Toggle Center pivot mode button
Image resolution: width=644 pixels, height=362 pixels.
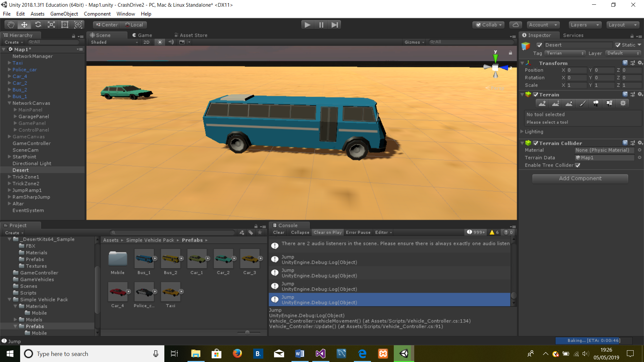click(x=107, y=25)
